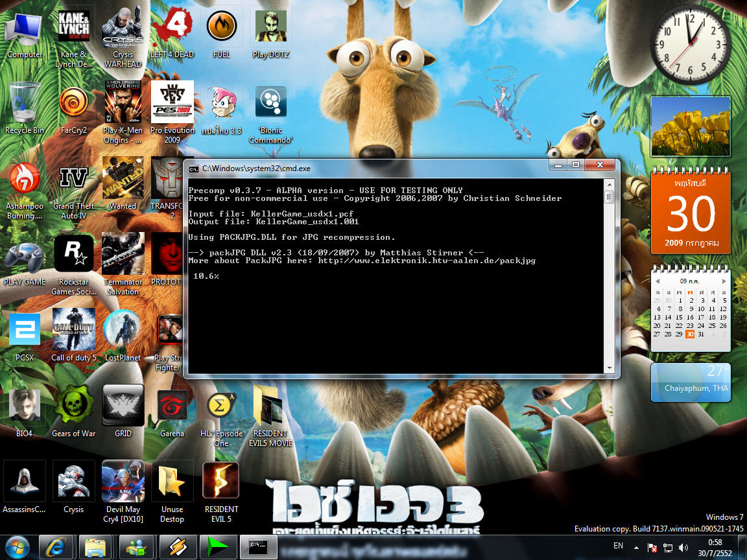This screenshot has height=560, width=747.
Task: Select the GRID game icon
Action: click(x=123, y=412)
